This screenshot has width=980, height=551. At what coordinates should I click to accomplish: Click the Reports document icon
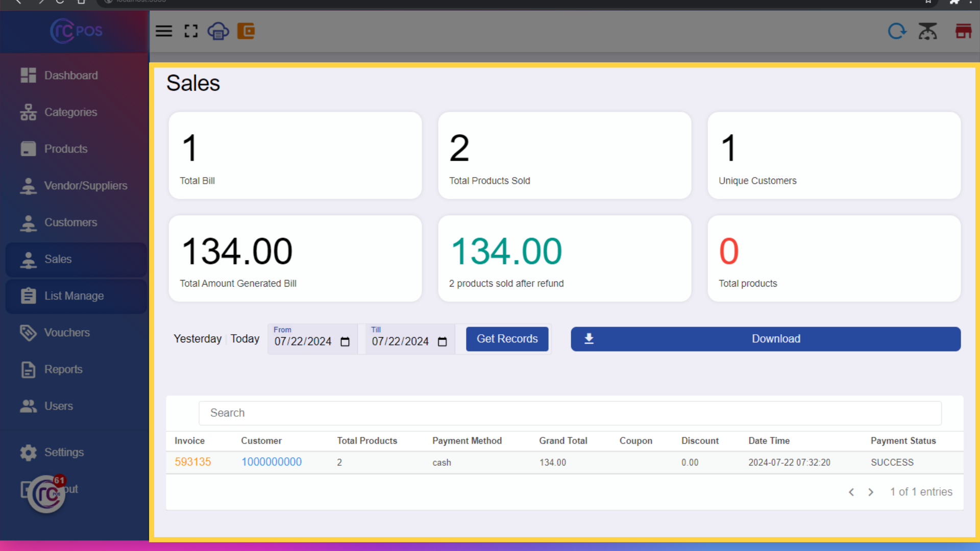[x=28, y=369]
